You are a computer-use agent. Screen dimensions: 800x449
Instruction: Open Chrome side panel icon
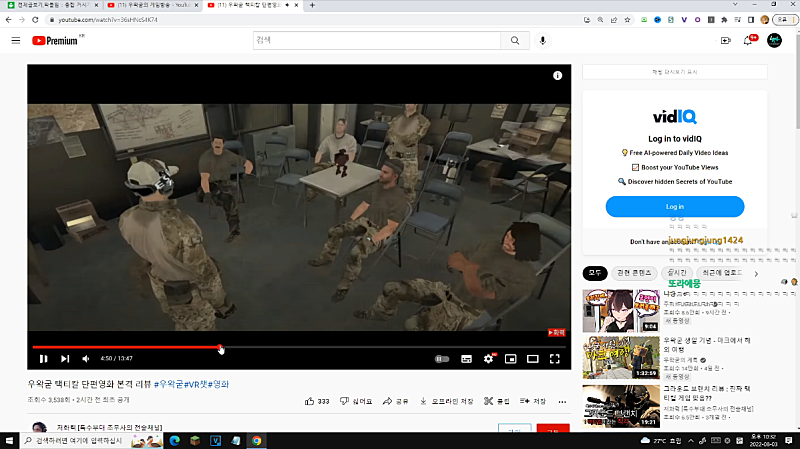point(751,20)
